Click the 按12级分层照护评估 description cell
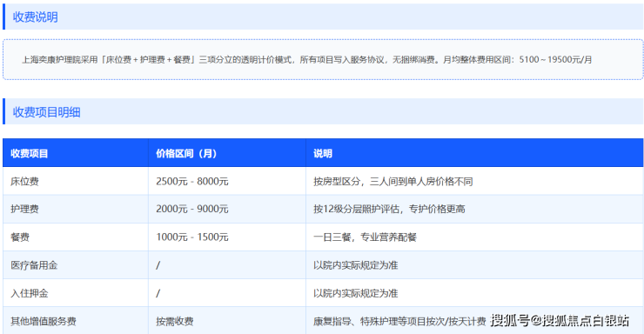Image resolution: width=644 pixels, height=334 pixels. pos(474,209)
